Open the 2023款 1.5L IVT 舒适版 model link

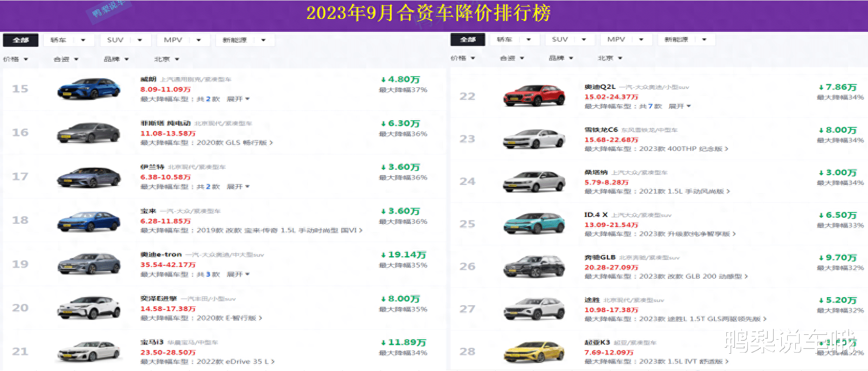(x=684, y=362)
